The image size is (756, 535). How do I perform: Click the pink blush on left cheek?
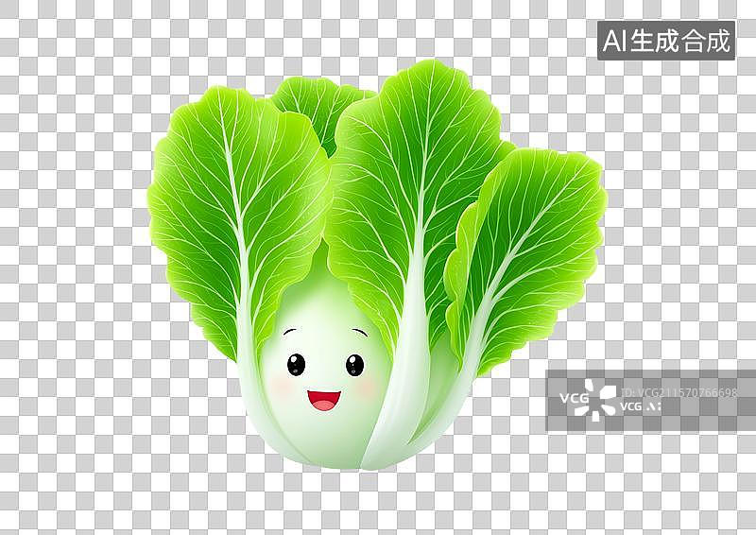point(279,386)
